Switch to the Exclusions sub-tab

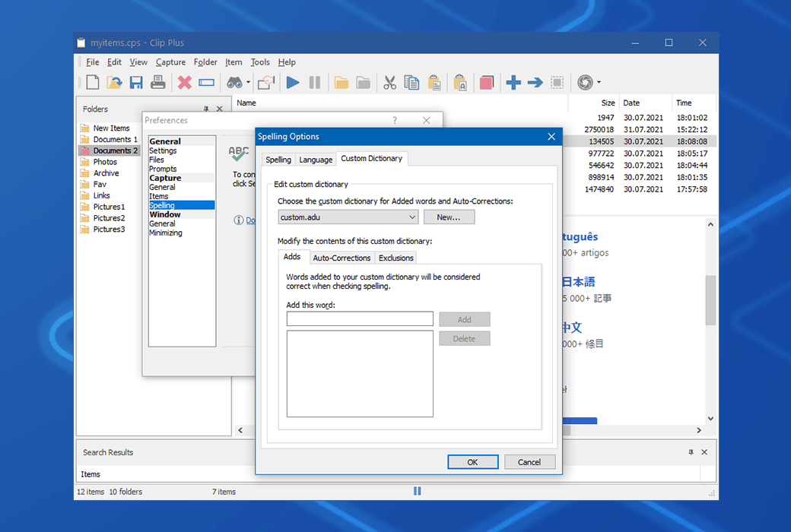(x=396, y=258)
